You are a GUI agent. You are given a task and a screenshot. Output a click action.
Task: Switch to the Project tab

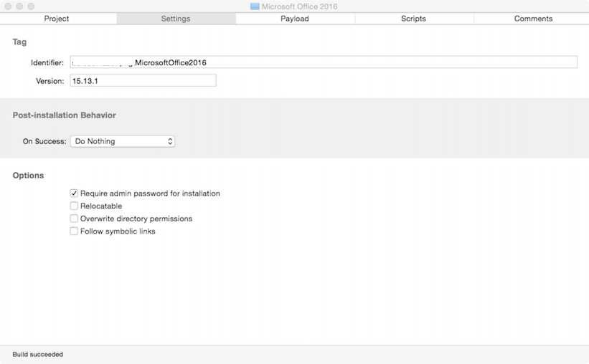coord(57,19)
